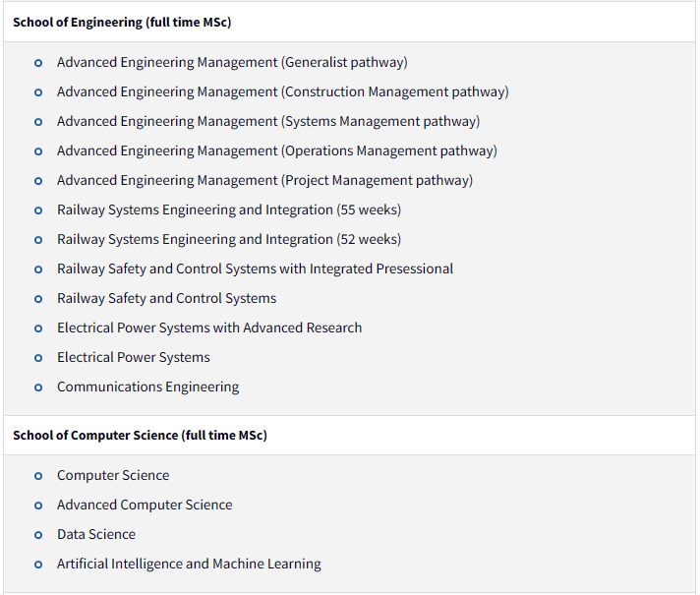Viewport: 700px width, 595px height.
Task: Open Artificial Intelligence and Machine Learning
Action: (189, 564)
